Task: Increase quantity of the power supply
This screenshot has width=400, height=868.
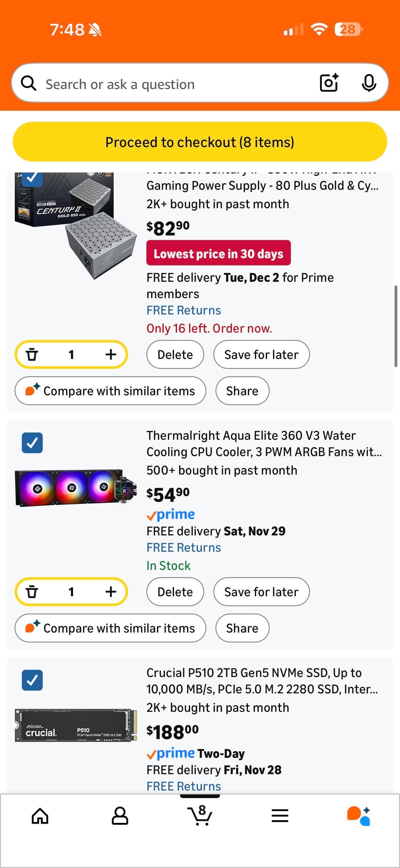Action: pyautogui.click(x=110, y=354)
